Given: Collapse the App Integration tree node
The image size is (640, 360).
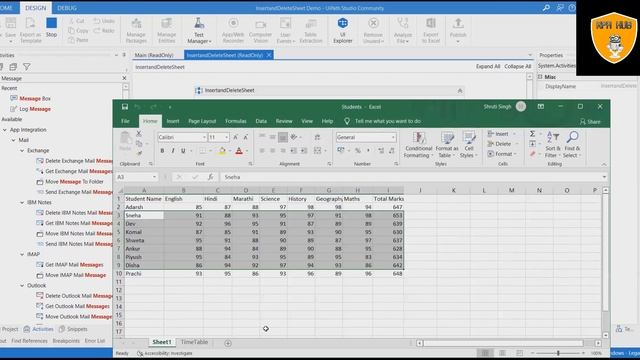Looking at the screenshot, I should coord(5,130).
